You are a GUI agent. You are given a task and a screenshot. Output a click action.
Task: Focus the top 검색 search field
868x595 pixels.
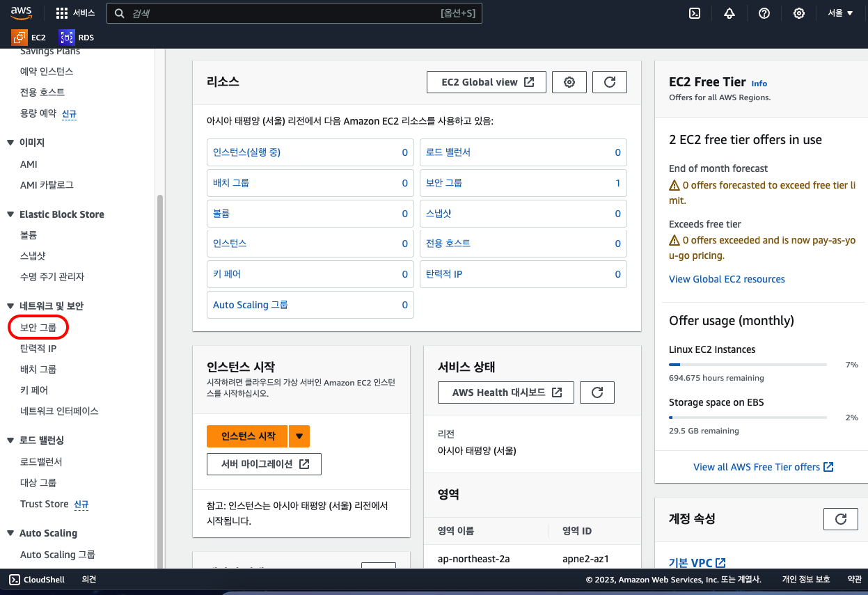coord(294,13)
